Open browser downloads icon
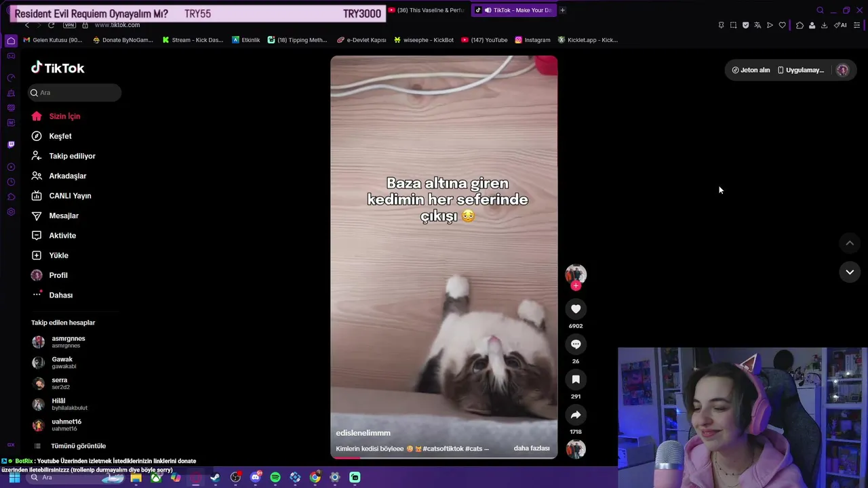The image size is (868, 488). click(x=824, y=25)
